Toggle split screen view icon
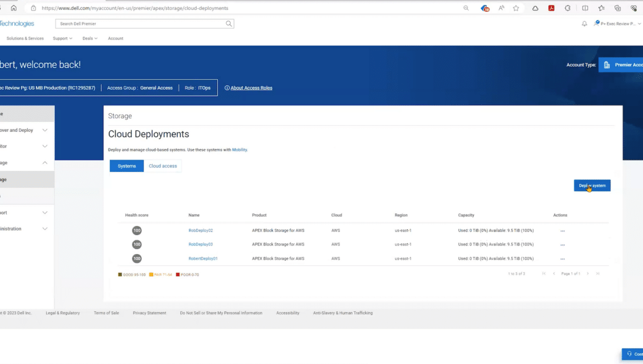The image size is (643, 364). pos(585,8)
